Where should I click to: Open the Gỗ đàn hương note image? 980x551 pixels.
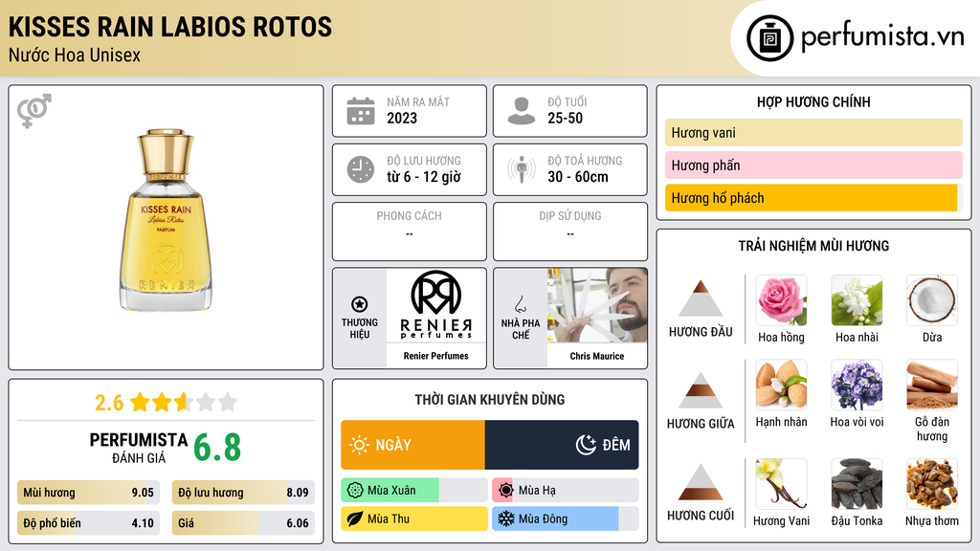[x=932, y=385]
